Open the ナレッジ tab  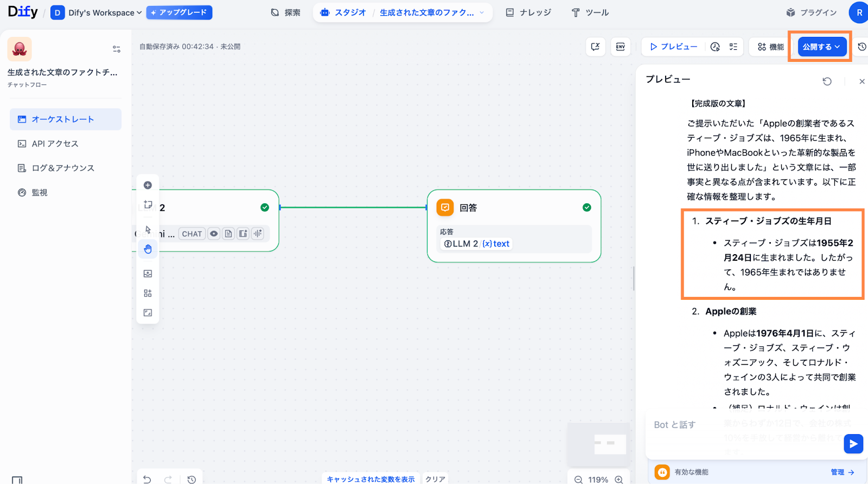(528, 12)
